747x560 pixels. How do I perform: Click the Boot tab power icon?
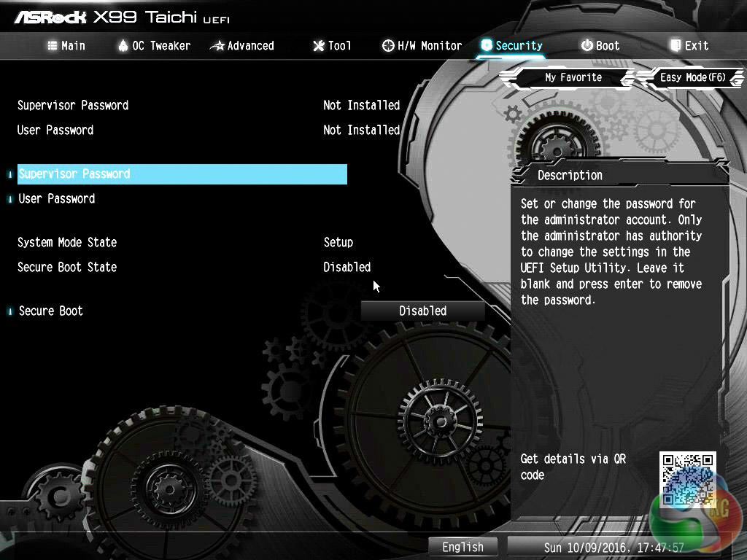pos(587,45)
